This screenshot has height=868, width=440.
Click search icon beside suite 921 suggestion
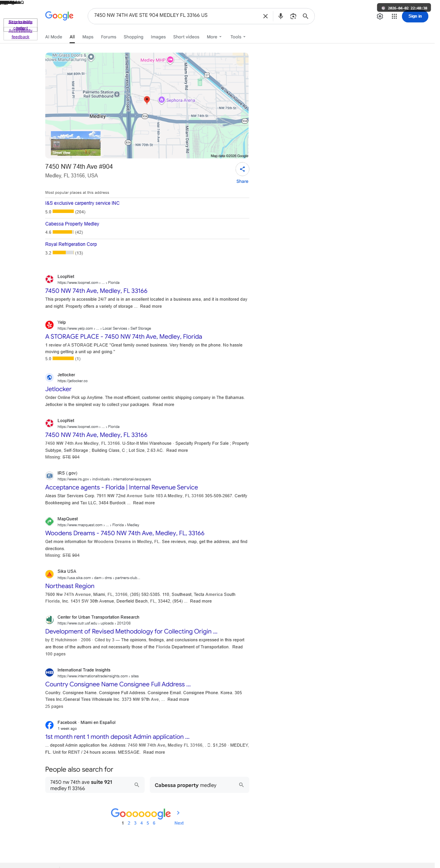(x=137, y=785)
